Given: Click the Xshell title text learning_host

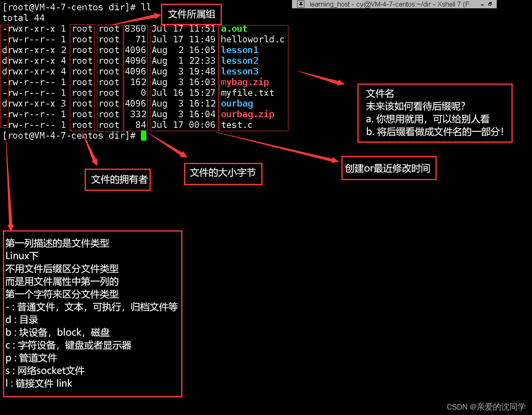Looking at the screenshot, I should tap(329, 4).
